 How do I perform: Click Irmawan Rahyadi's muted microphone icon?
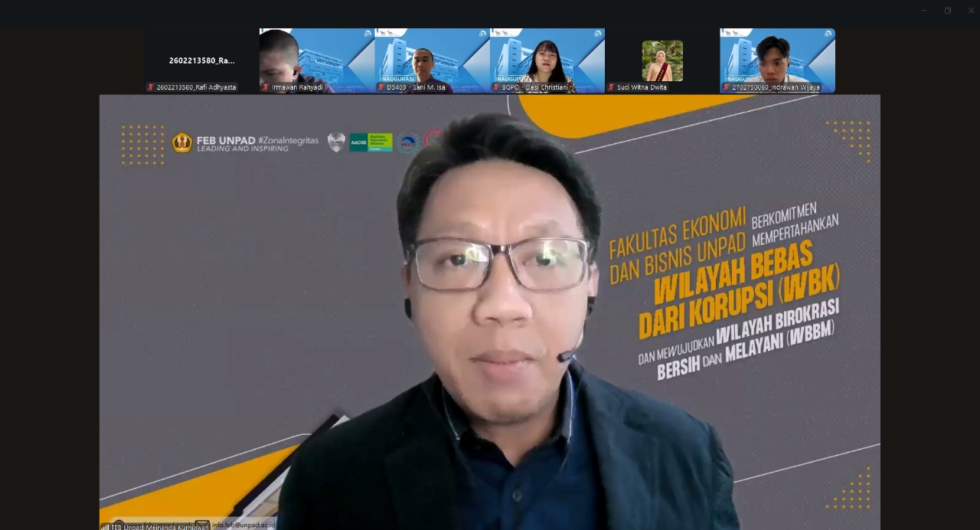[x=266, y=87]
